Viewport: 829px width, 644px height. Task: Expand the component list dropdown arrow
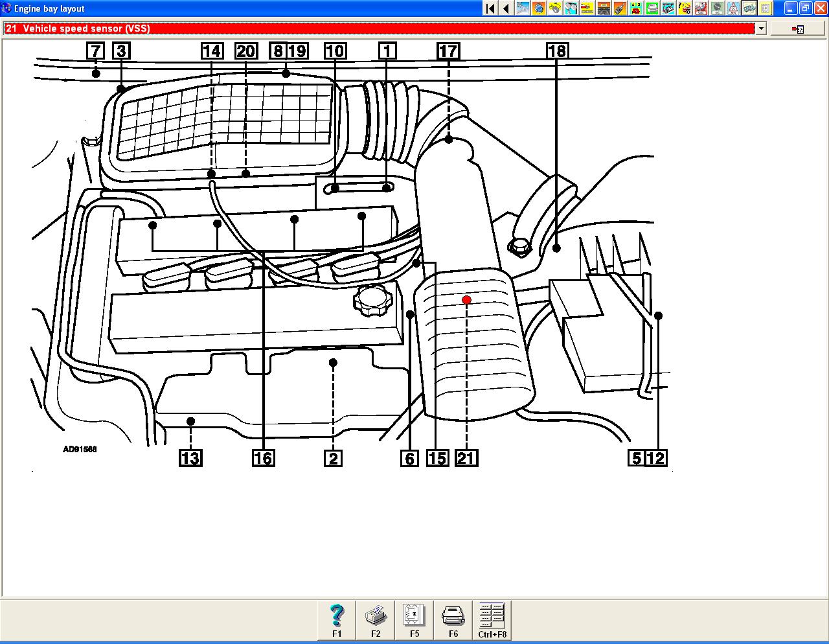[761, 29]
